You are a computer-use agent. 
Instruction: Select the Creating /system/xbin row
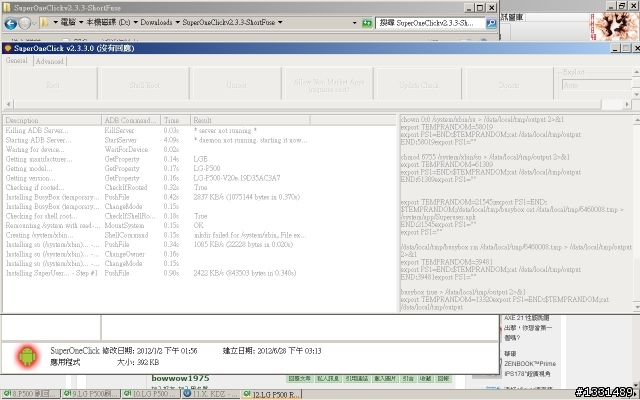coord(157,235)
